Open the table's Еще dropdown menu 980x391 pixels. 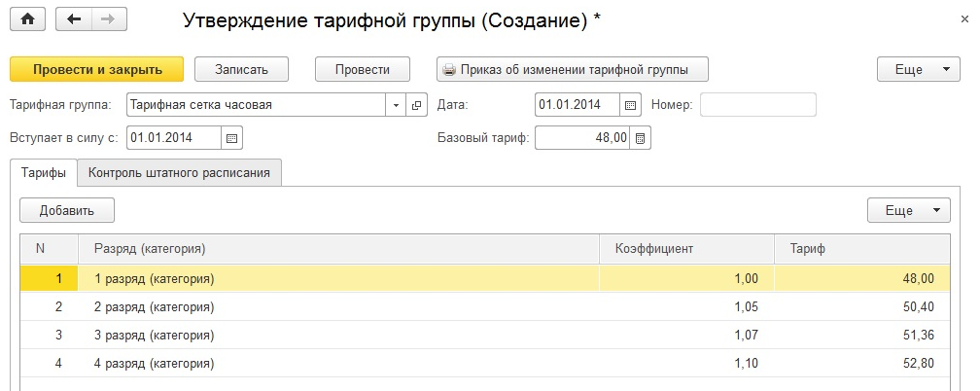point(908,210)
